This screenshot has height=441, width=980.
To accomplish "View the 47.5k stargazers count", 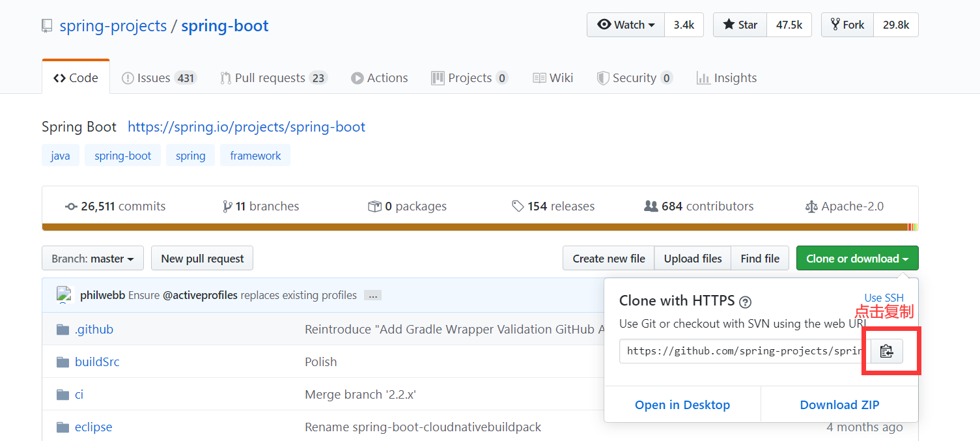I will tap(789, 25).
